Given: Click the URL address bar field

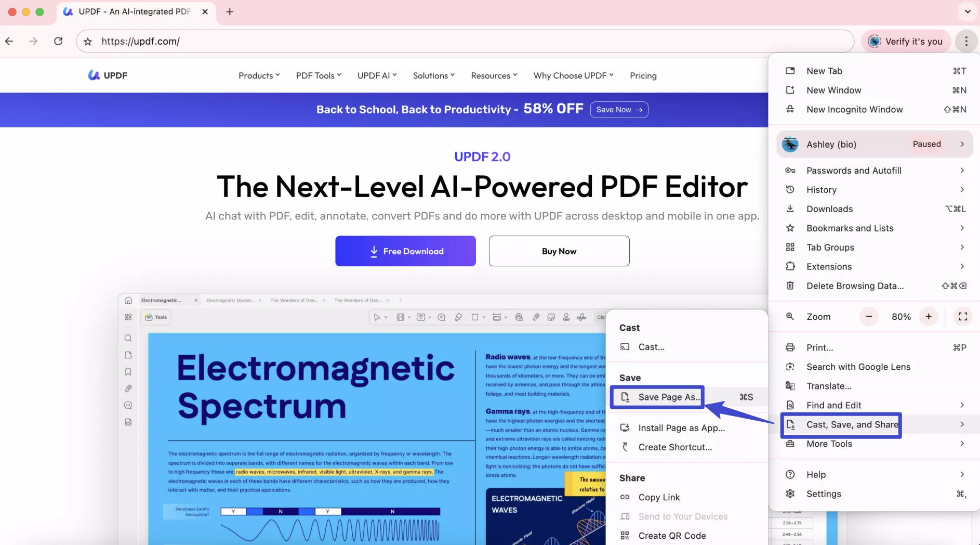Looking at the screenshot, I should 468,42.
